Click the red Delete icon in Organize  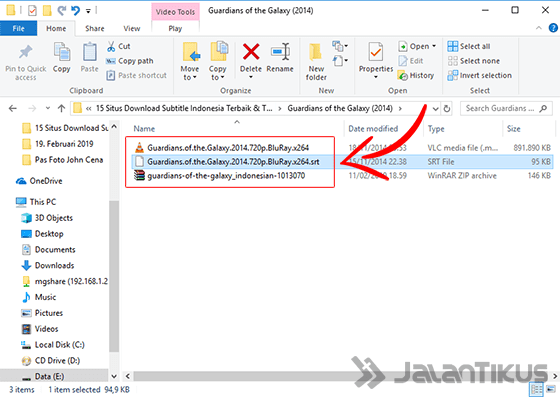(251, 52)
